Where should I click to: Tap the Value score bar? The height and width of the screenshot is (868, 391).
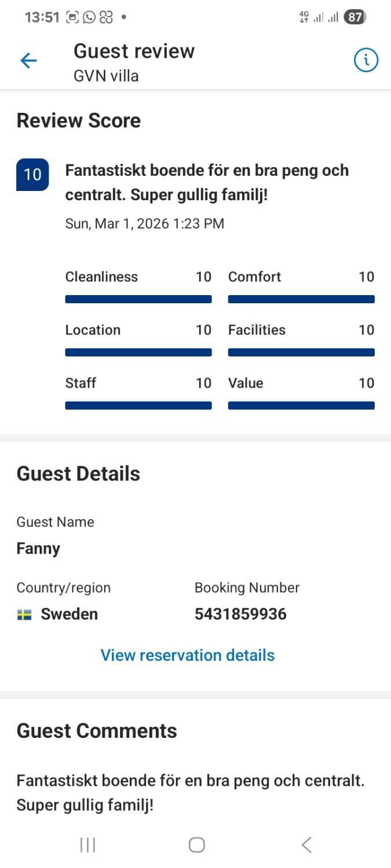click(x=301, y=406)
